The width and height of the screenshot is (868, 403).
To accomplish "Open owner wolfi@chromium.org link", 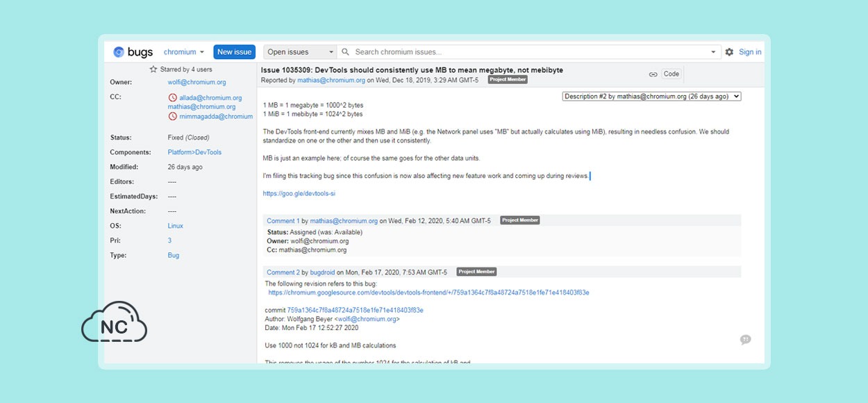I will click(197, 82).
